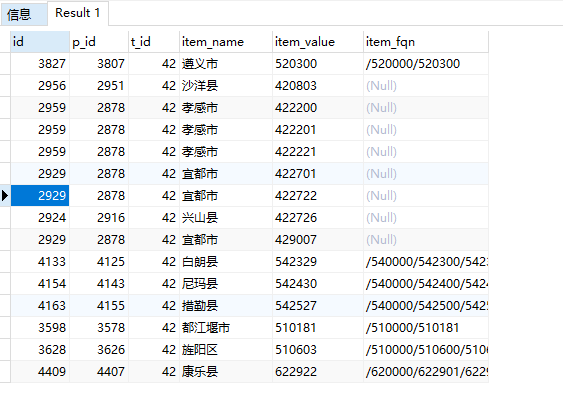Viewport: 563px width, 394px height.
Task: Click row header of the 遵义市 row
Action: point(5,64)
